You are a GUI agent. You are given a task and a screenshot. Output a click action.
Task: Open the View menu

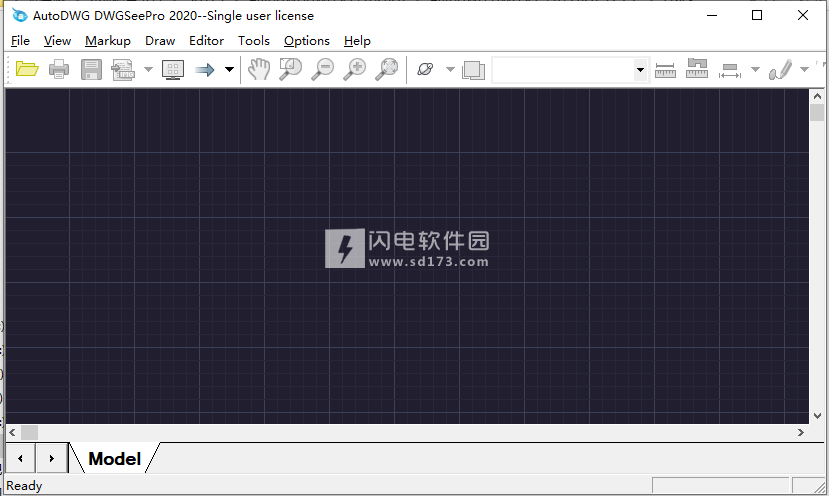[x=57, y=41]
